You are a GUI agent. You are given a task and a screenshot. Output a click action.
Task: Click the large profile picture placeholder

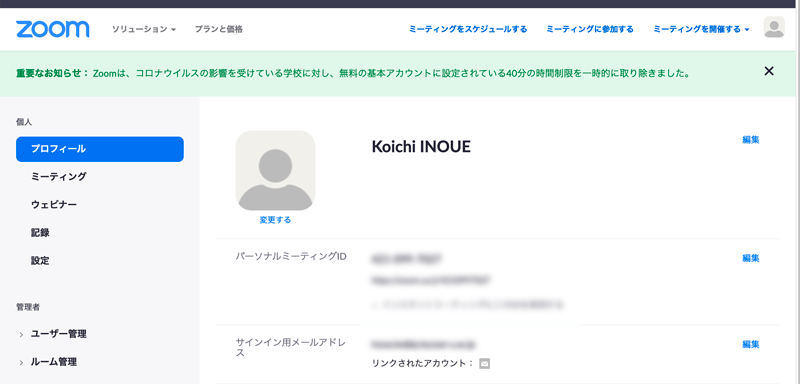pos(276,170)
